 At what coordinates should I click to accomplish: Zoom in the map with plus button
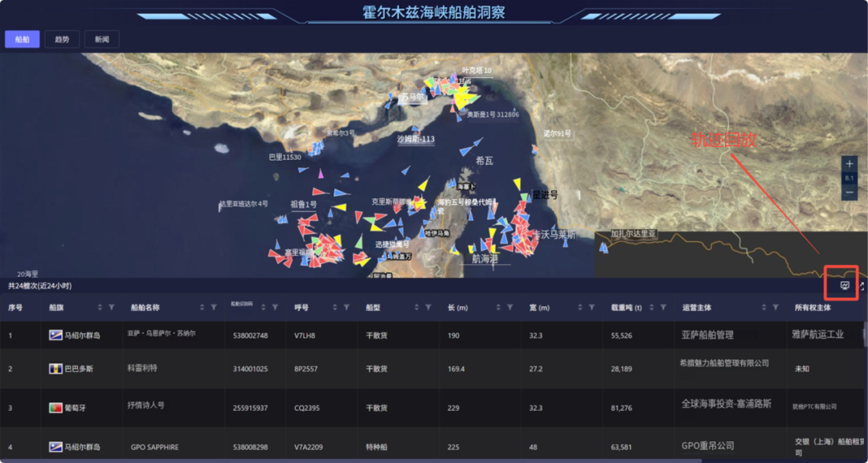pos(850,164)
